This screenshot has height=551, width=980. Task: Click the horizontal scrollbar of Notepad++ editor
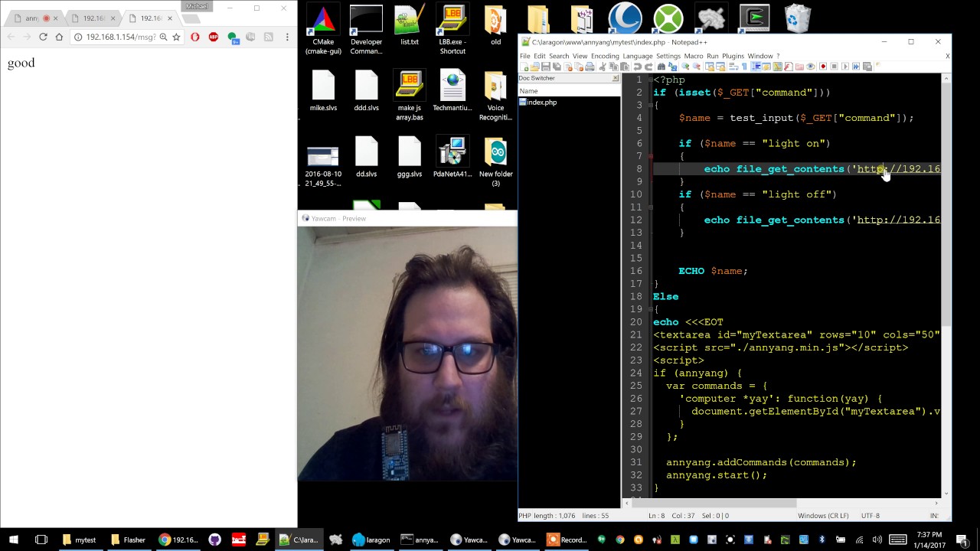(x=781, y=503)
